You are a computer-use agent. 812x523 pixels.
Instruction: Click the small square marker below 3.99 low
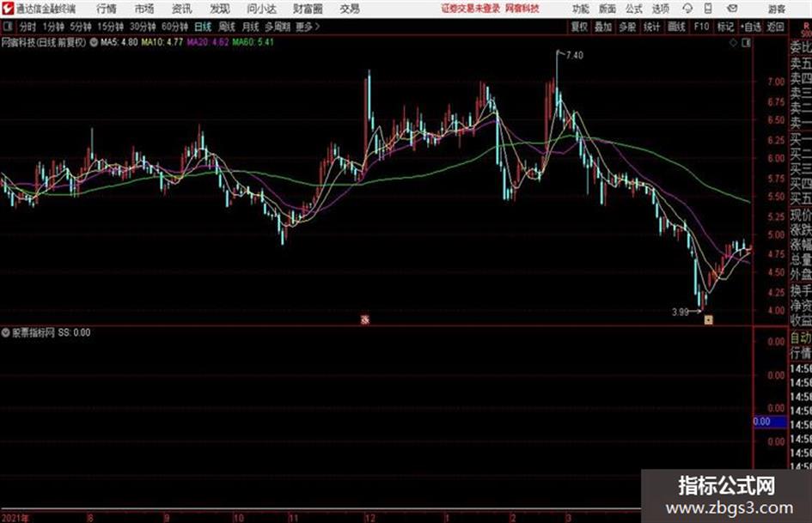coord(708,320)
